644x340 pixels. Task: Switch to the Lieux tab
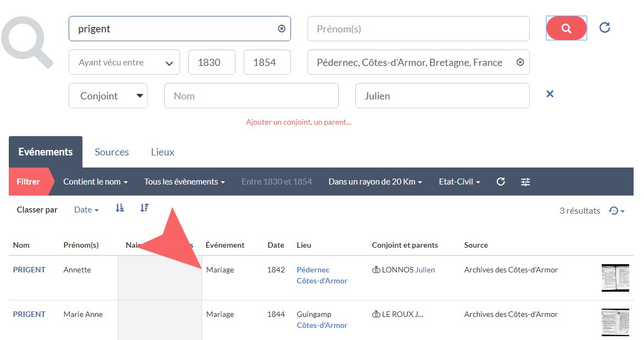pyautogui.click(x=163, y=152)
